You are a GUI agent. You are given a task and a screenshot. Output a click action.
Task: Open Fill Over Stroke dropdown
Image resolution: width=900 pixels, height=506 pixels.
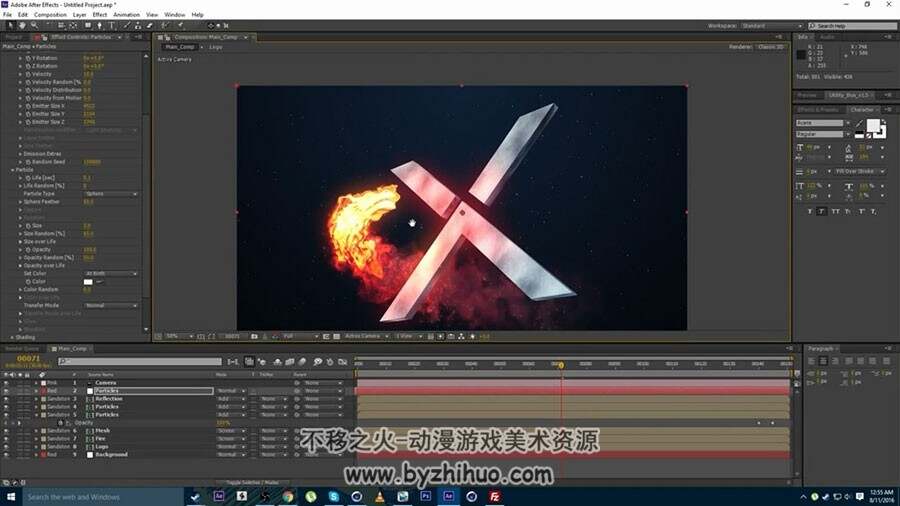tap(859, 172)
